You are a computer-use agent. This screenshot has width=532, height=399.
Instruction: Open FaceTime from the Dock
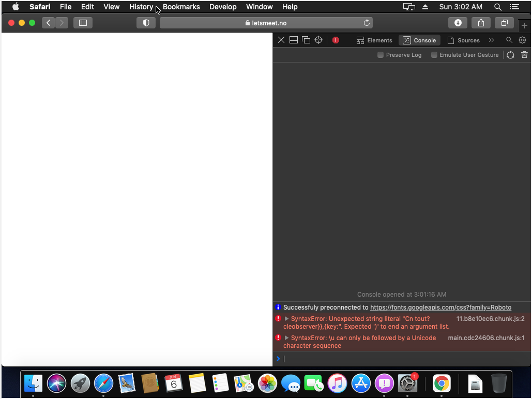pyautogui.click(x=314, y=383)
